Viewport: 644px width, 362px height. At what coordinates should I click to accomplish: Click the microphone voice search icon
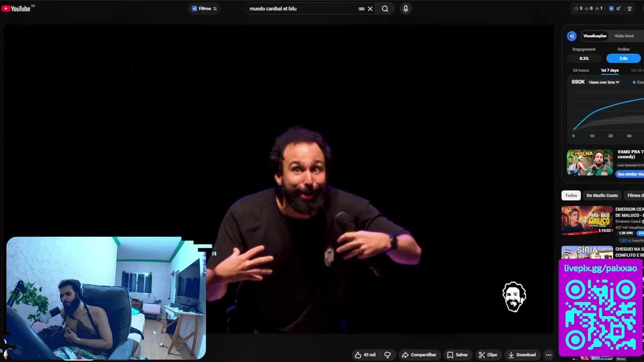click(x=406, y=9)
